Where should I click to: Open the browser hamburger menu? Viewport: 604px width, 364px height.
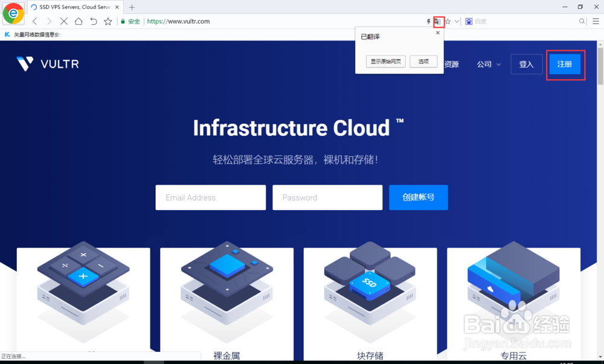tap(596, 21)
